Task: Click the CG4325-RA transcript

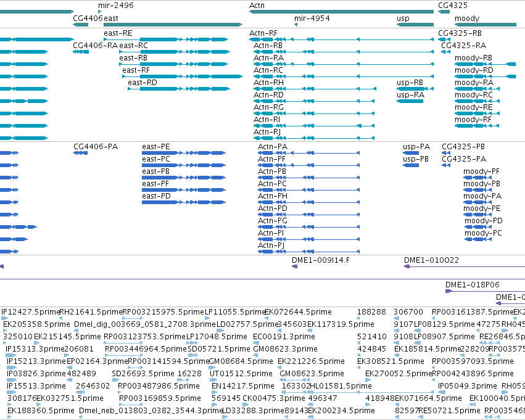Action: tap(445, 52)
